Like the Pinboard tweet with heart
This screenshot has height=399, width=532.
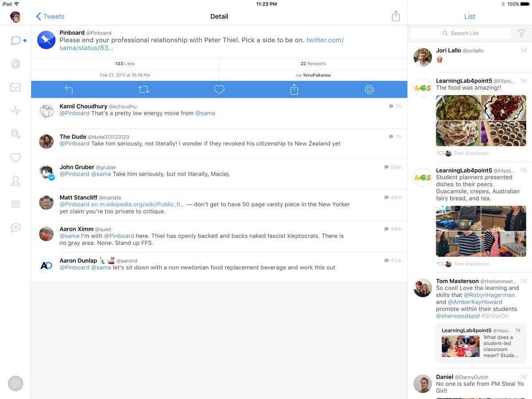[219, 90]
